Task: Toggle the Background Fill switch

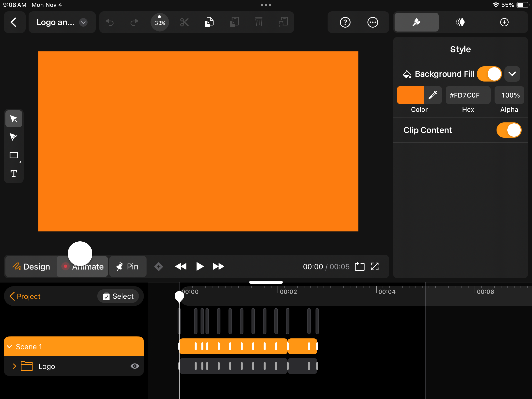Action: click(x=489, y=74)
